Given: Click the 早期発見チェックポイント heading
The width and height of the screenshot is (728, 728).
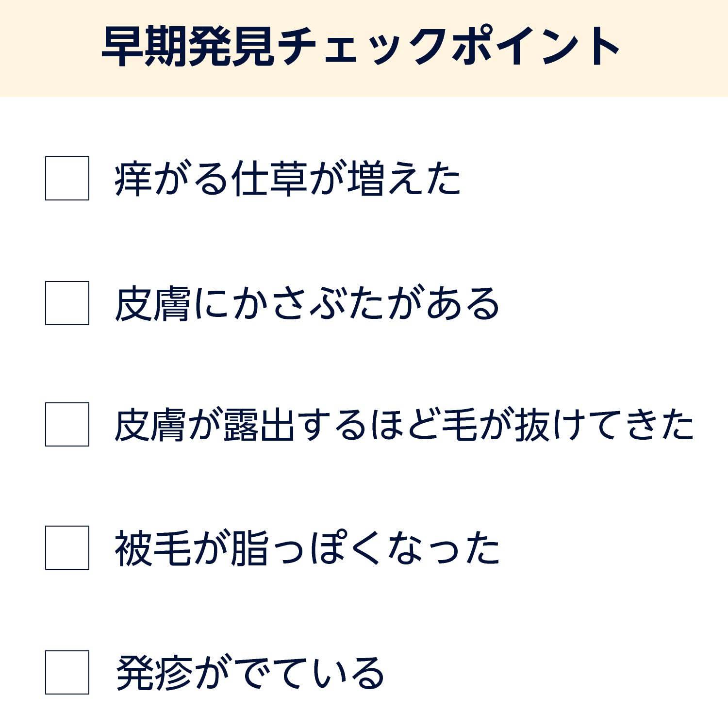Looking at the screenshot, I should [360, 46].
